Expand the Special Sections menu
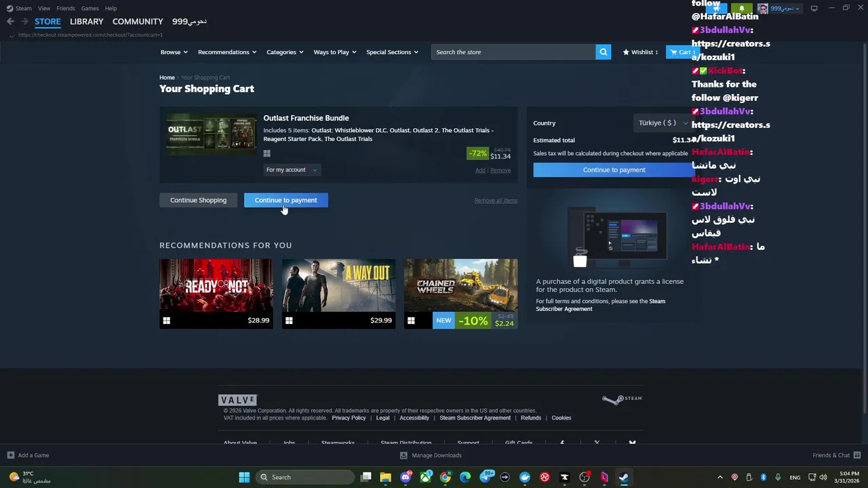The image size is (868, 488). 392,52
